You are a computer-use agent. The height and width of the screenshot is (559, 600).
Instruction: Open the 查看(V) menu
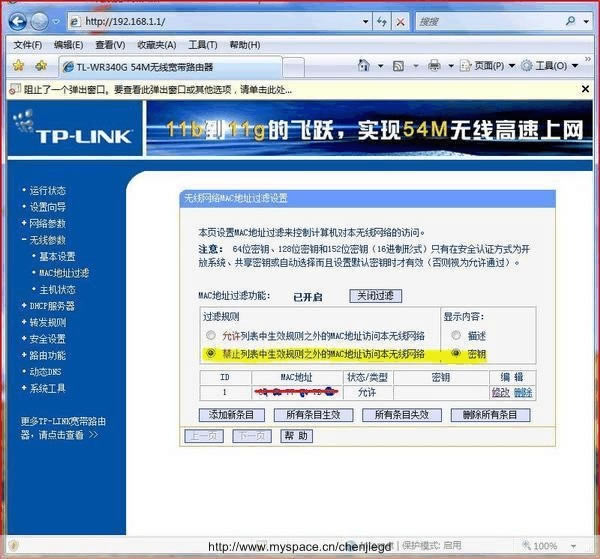pos(110,45)
